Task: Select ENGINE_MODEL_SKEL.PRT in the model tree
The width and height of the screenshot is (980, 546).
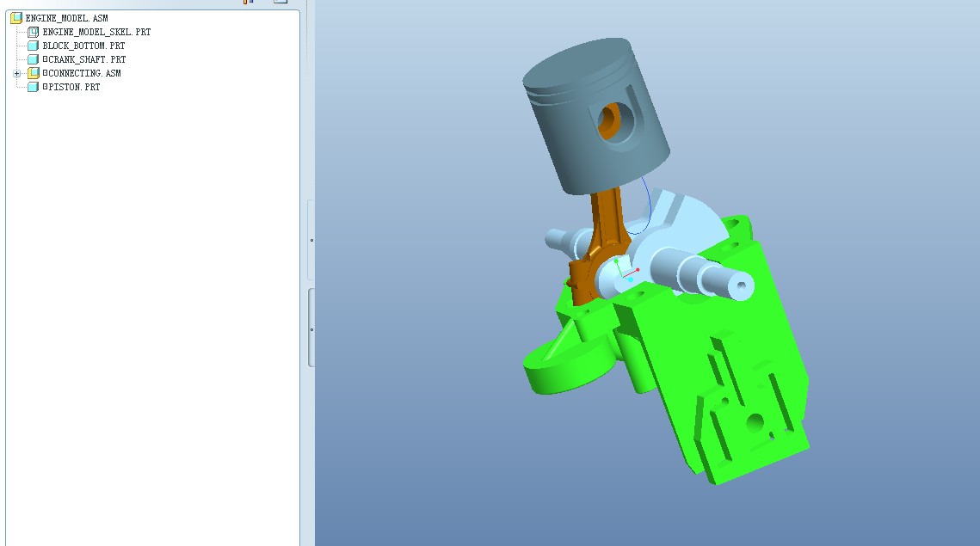Action: click(97, 32)
